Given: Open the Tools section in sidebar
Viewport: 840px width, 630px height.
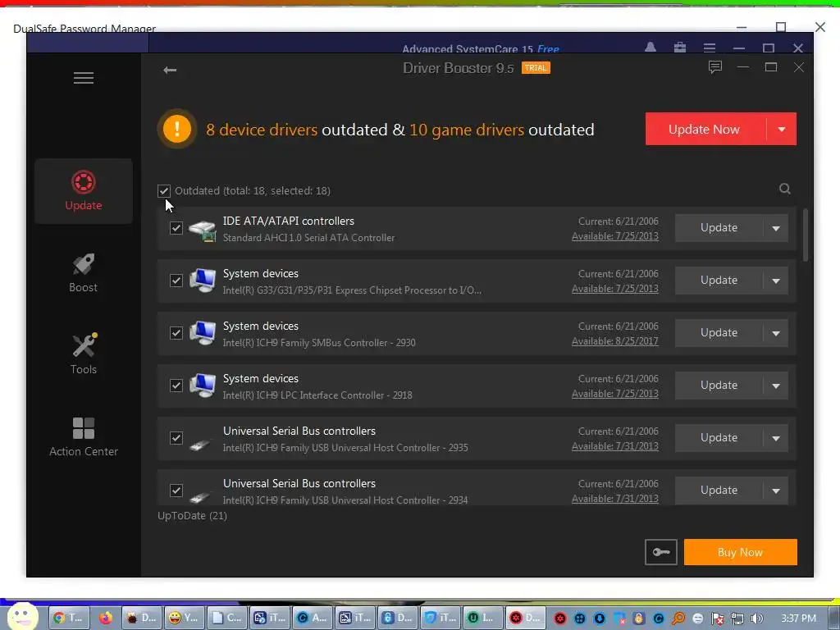Looking at the screenshot, I should point(84,354).
